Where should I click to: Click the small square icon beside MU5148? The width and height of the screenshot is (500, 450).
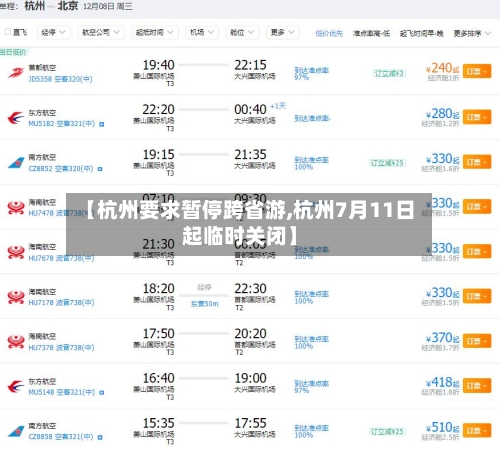(102, 393)
